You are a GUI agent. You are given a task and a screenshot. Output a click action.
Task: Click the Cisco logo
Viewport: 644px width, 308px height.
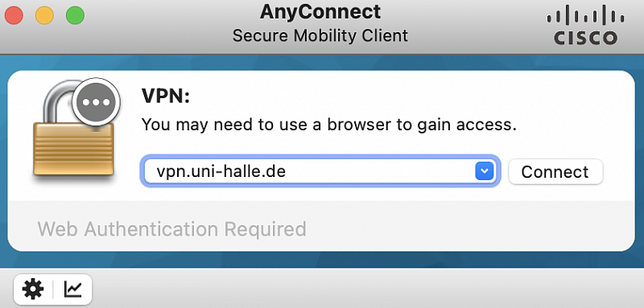(585, 27)
